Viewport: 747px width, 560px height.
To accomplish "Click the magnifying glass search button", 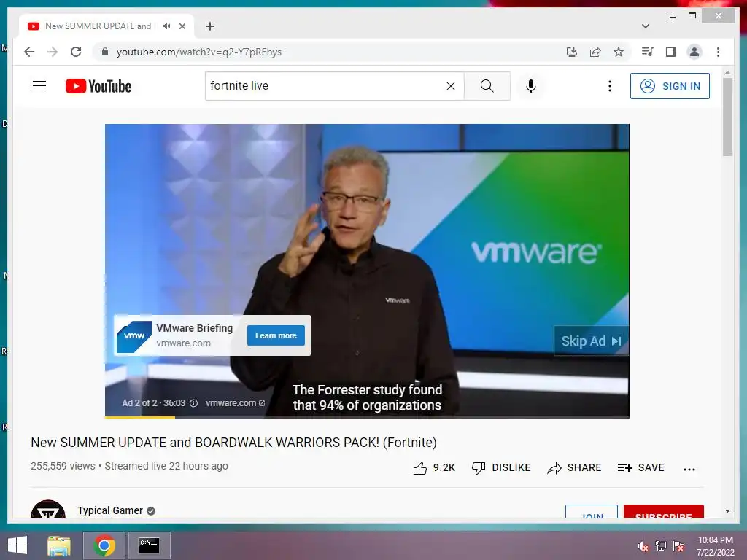I will click(487, 86).
